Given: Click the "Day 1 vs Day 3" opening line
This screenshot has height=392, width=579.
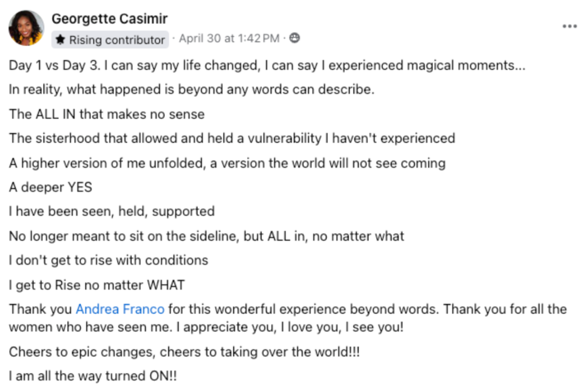Looking at the screenshot, I should coord(267,65).
